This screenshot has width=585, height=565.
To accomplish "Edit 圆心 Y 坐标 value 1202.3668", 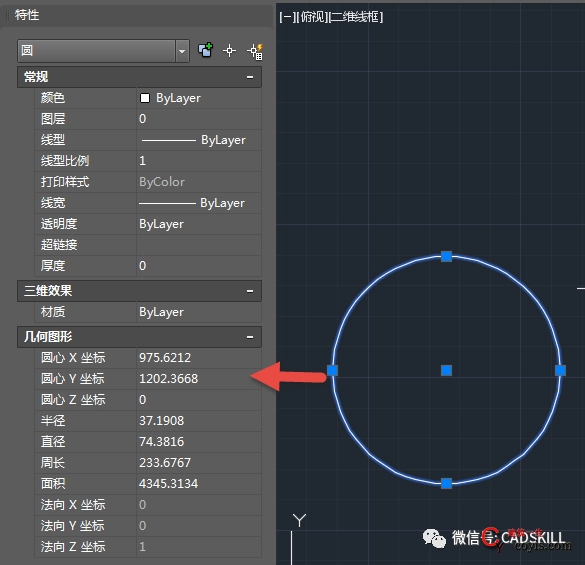I will 199,379.
